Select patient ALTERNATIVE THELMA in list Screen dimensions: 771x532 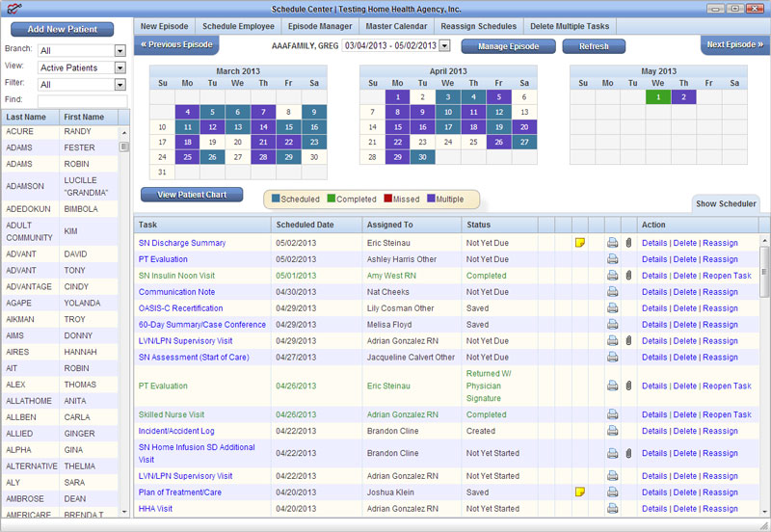coord(60,466)
